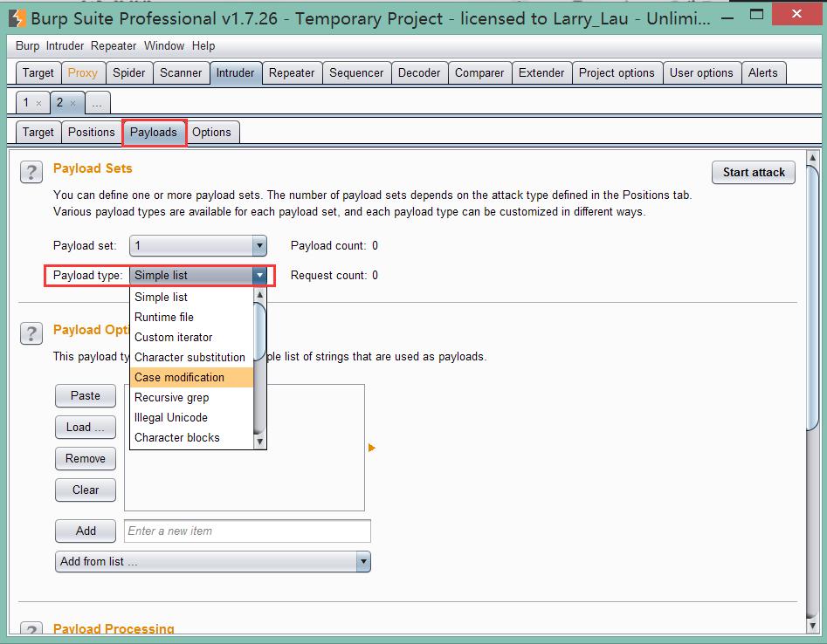Switch to the Sequencer tab
Viewport: 827px width, 644px height.
(x=356, y=72)
